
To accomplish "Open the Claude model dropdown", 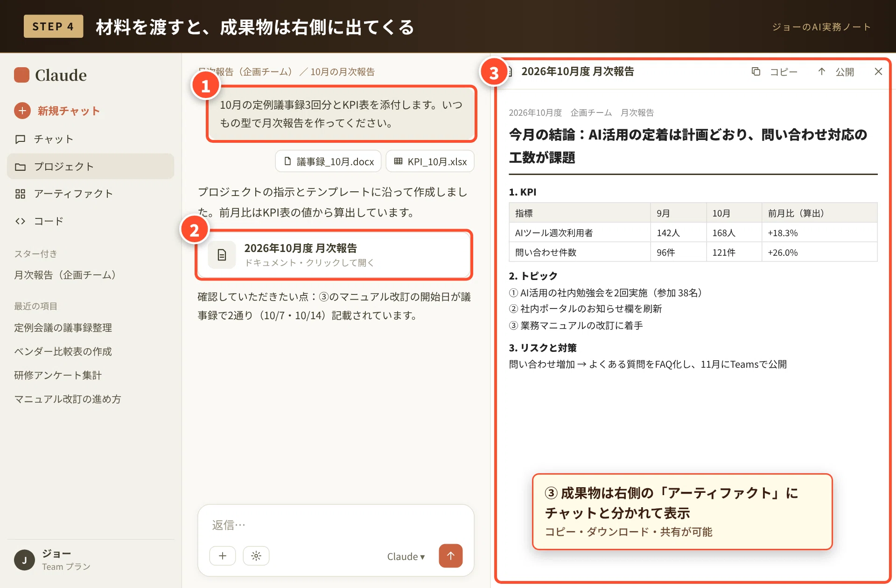I will pyautogui.click(x=406, y=556).
